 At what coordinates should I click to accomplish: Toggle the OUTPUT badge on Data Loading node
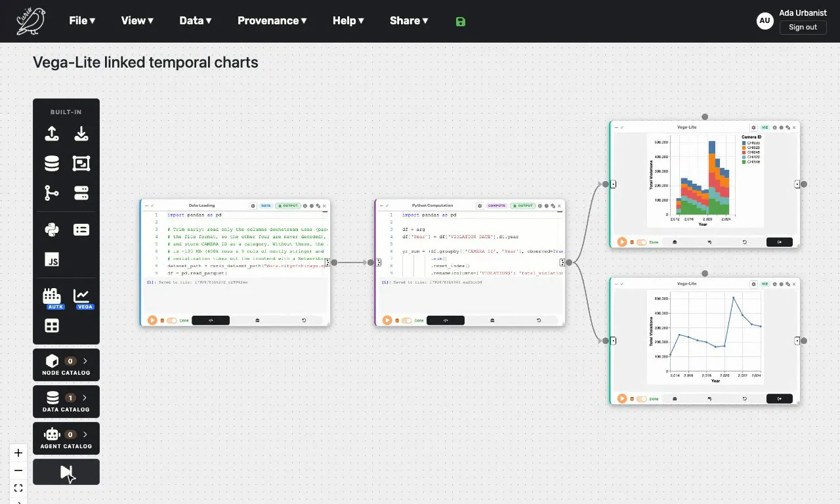(287, 205)
